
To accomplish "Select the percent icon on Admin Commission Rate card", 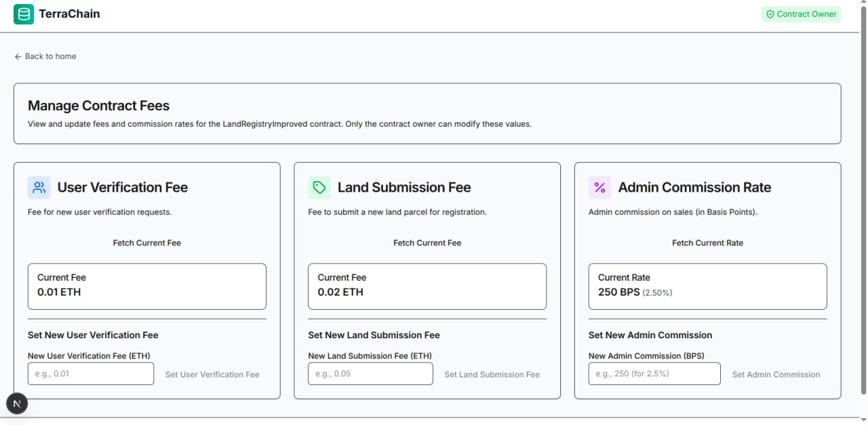I will click(x=599, y=187).
